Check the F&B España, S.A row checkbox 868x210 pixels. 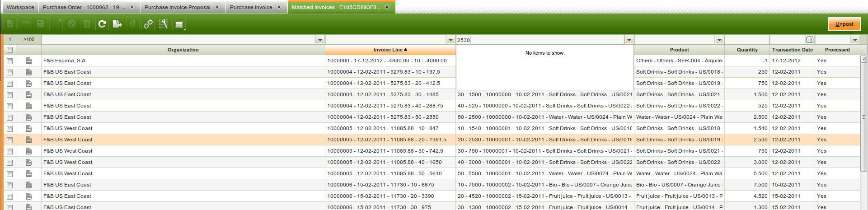click(9, 61)
